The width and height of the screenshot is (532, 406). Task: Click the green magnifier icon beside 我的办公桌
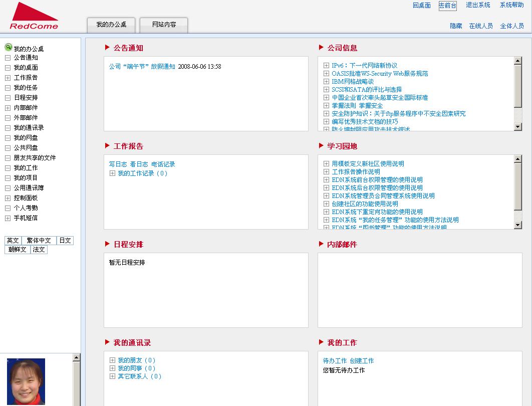point(8,48)
